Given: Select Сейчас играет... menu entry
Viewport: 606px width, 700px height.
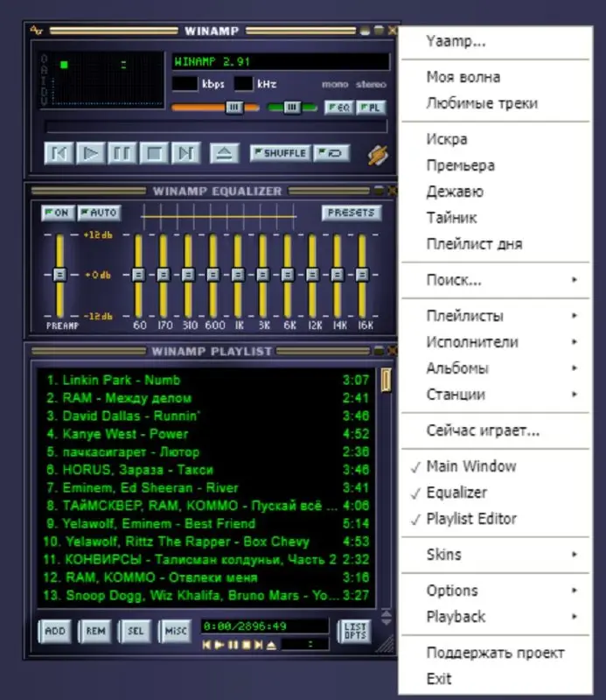Looking at the screenshot, I should pyautogui.click(x=495, y=430).
